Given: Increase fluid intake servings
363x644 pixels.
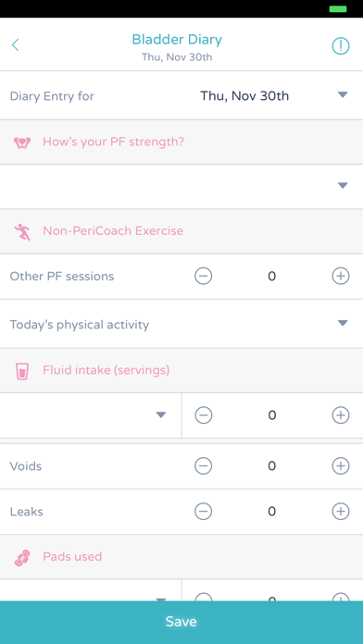Looking at the screenshot, I should coord(341,415).
